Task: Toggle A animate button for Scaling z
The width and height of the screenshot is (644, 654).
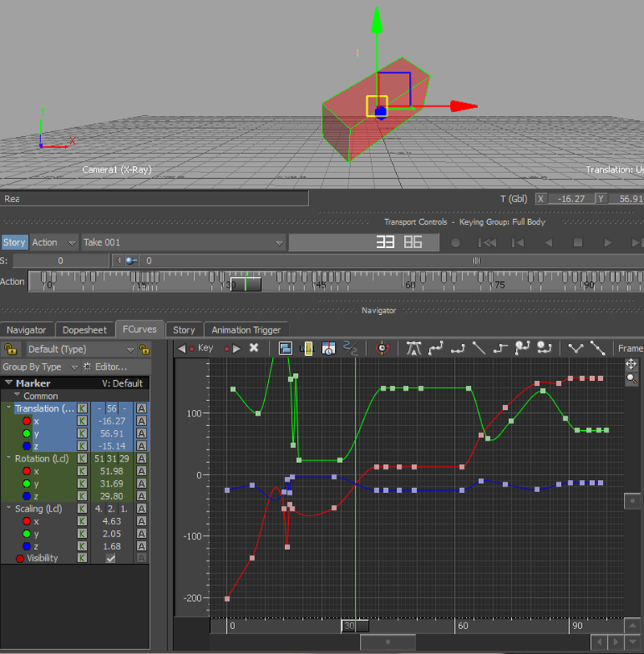Action: pos(142,546)
